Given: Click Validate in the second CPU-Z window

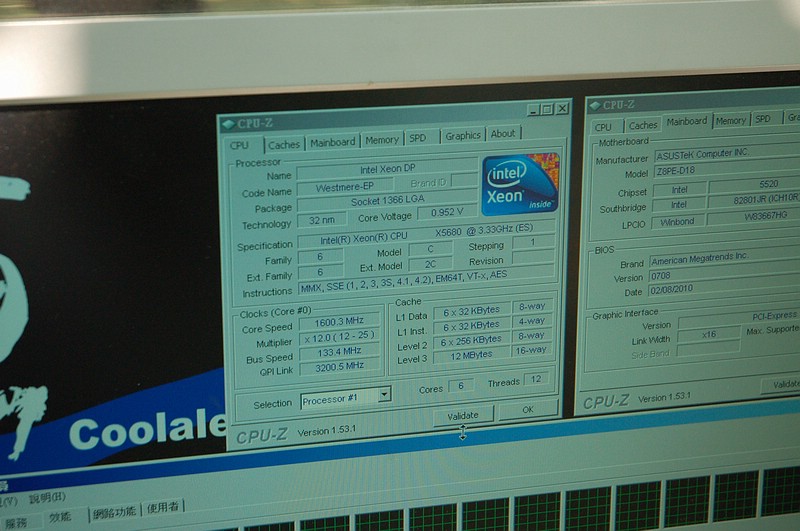Looking at the screenshot, I should click(782, 385).
